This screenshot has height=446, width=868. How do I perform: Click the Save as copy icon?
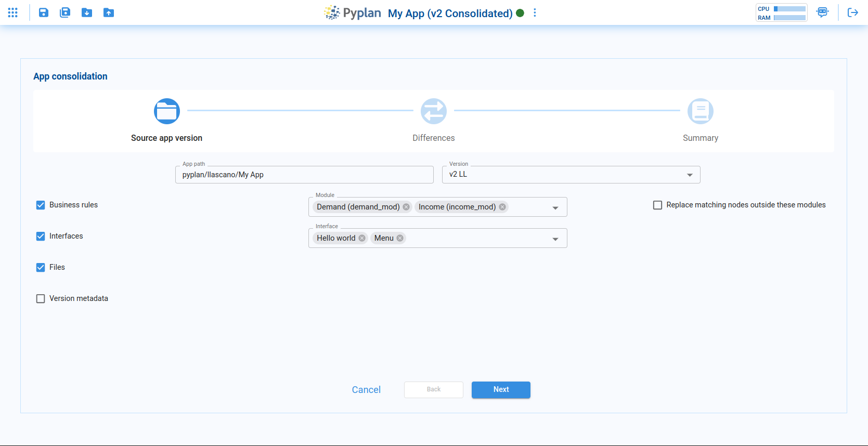pyautogui.click(x=65, y=12)
